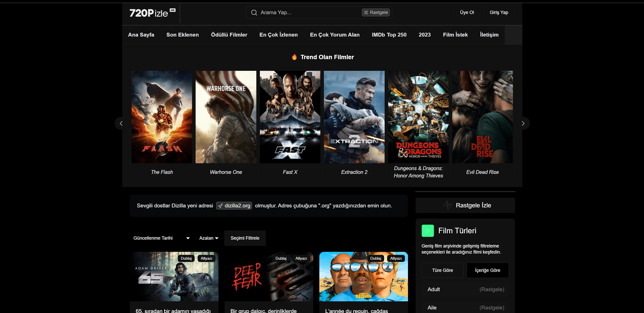Open the Film İstek page
Viewport: 644px width, 313px height.
[455, 35]
